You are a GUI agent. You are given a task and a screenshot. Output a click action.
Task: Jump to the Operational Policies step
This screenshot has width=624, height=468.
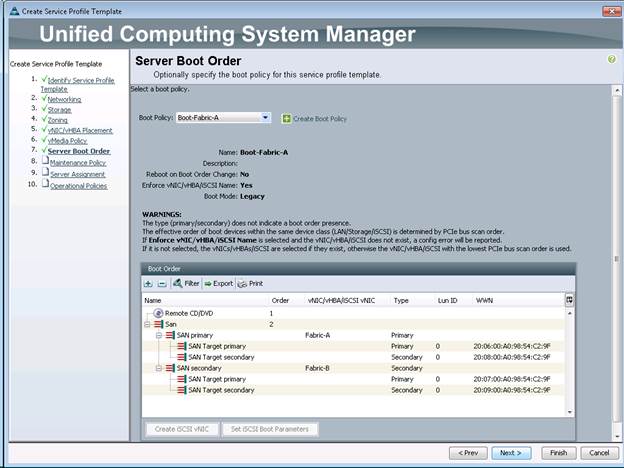coord(78,186)
